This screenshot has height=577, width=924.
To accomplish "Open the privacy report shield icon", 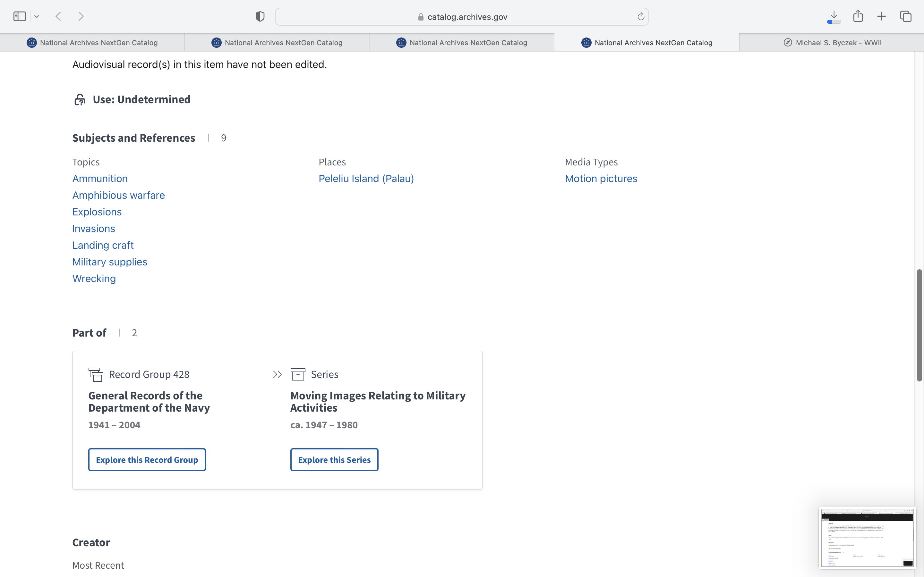I will coord(260,16).
